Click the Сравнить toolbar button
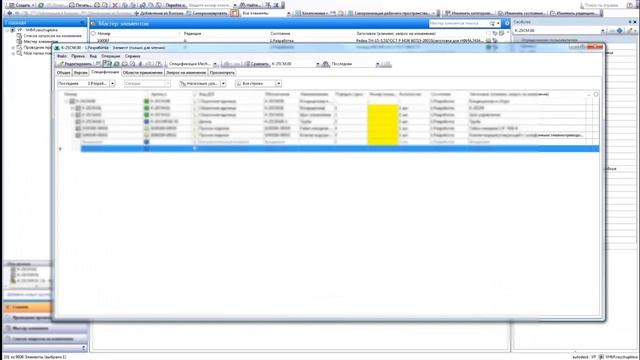Screen dimensions: 640x360 pos(257,64)
